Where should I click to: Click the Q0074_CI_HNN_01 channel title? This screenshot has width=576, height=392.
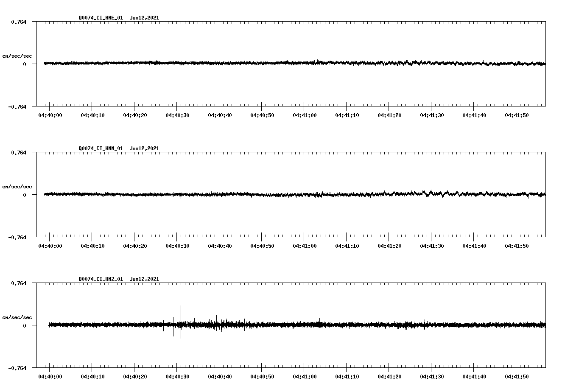[x=101, y=148]
